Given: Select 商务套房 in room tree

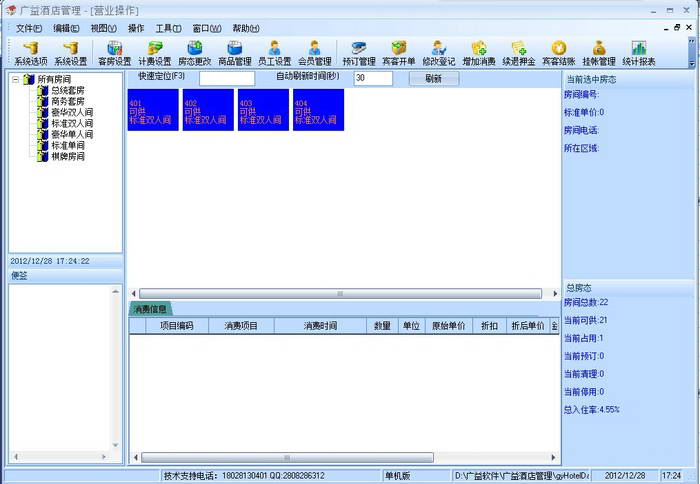Looking at the screenshot, I should 68,101.
